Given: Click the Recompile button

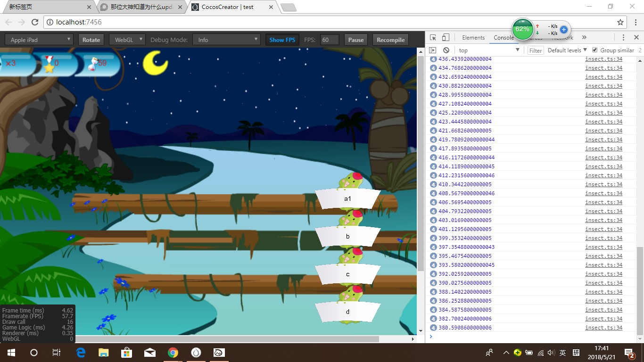Looking at the screenshot, I should (x=391, y=40).
